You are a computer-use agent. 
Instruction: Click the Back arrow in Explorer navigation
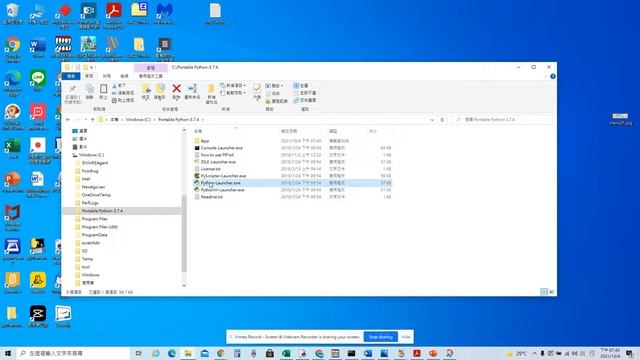(x=68, y=120)
